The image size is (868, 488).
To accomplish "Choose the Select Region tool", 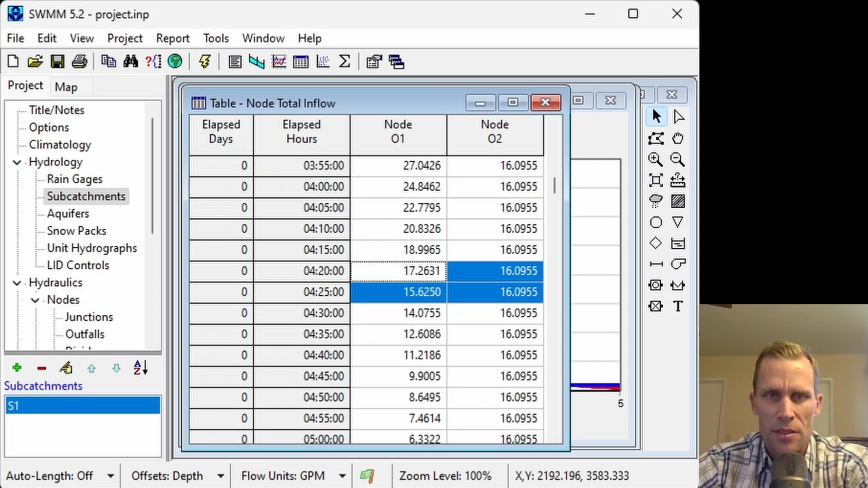I will tap(656, 138).
